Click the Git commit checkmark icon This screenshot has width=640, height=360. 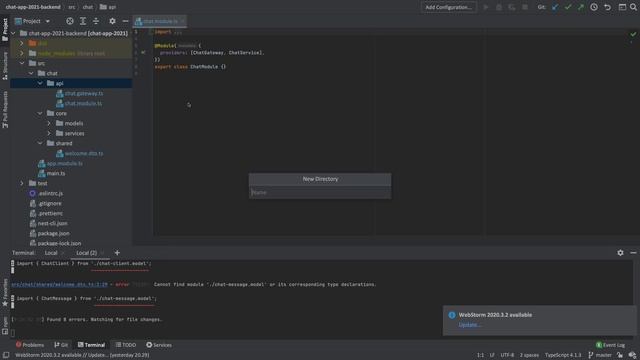568,7
